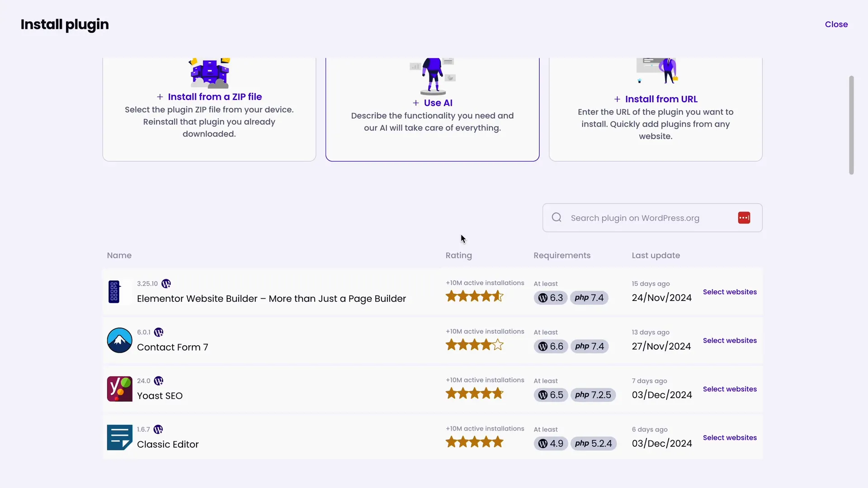Click the Install from URL illustration

pyautogui.click(x=656, y=70)
